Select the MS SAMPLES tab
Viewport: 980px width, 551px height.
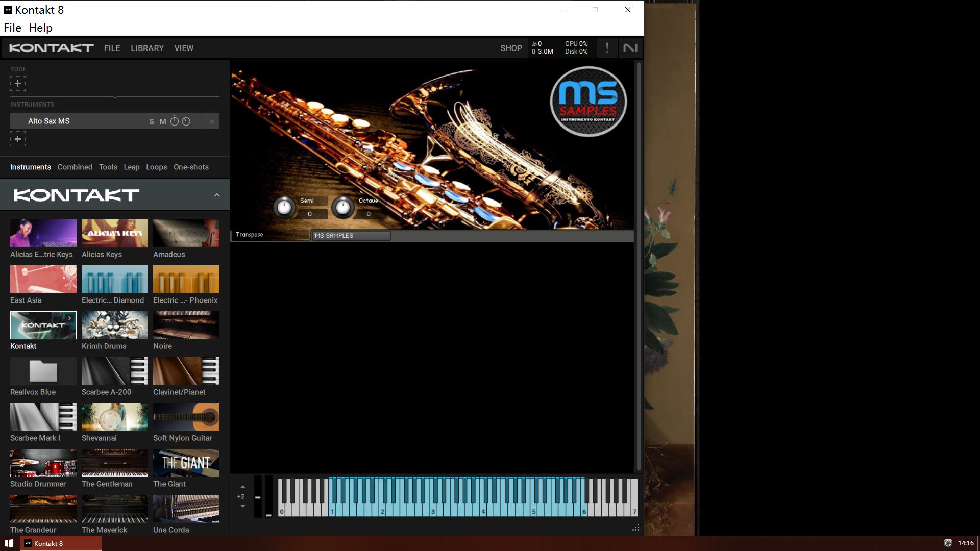coord(351,236)
